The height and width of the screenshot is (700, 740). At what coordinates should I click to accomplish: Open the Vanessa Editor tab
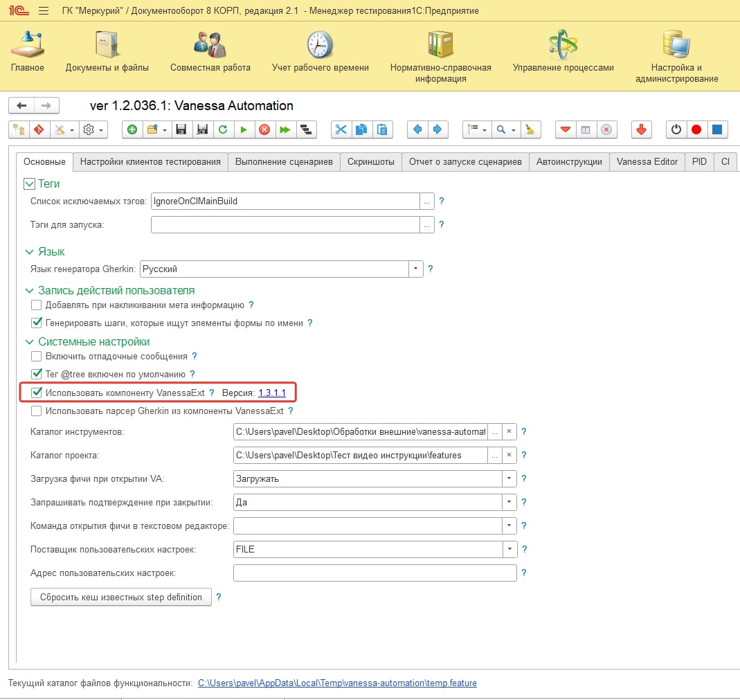point(647,162)
